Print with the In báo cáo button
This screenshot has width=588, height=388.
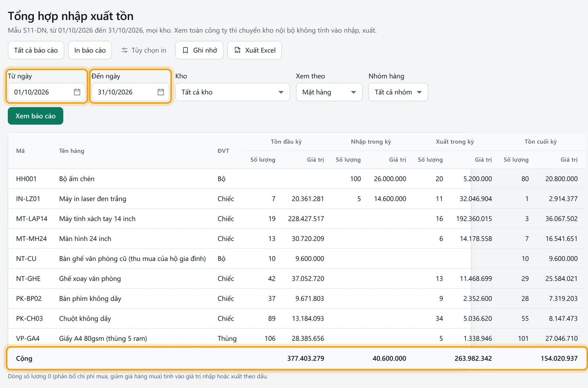pos(90,50)
